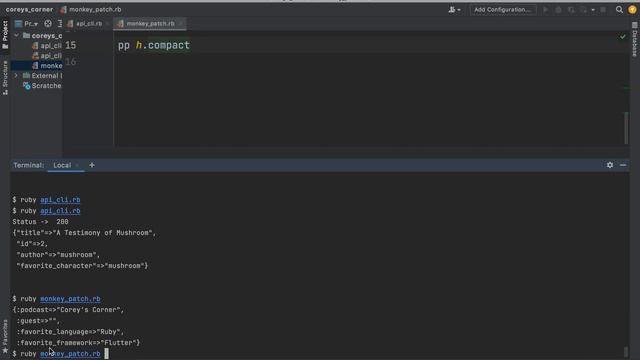Click monkey_patch.rb breadcrumb in navigation bar
Screen dimensions: 640x360
pos(91,9)
